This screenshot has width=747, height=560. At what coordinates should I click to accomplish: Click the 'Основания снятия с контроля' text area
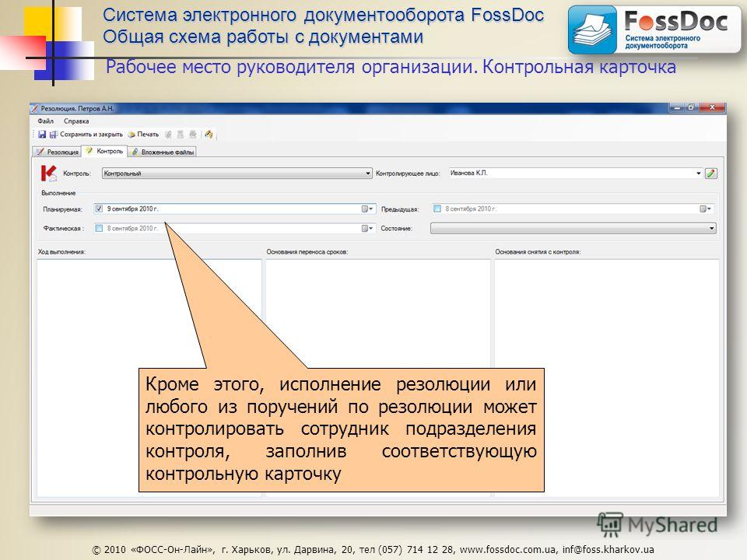[x=606, y=378]
